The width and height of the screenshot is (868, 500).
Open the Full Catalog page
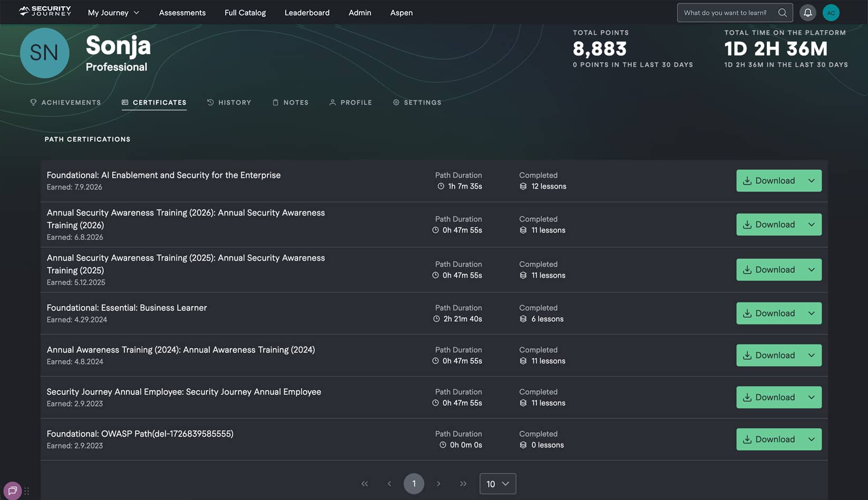[x=245, y=13]
